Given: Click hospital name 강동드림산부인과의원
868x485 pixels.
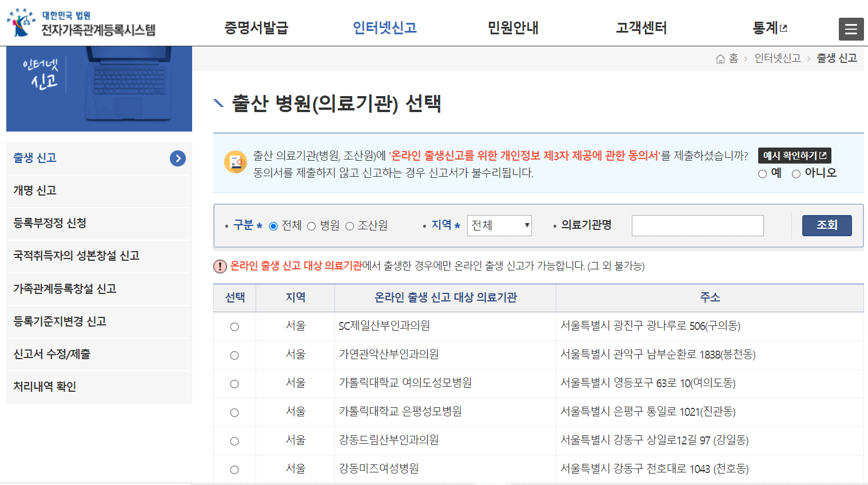Looking at the screenshot, I should [x=389, y=440].
